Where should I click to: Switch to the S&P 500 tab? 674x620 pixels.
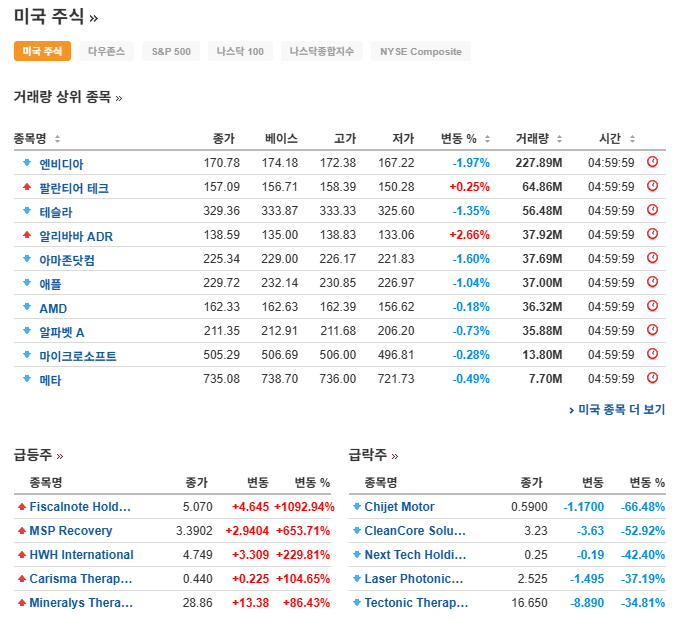[171, 51]
